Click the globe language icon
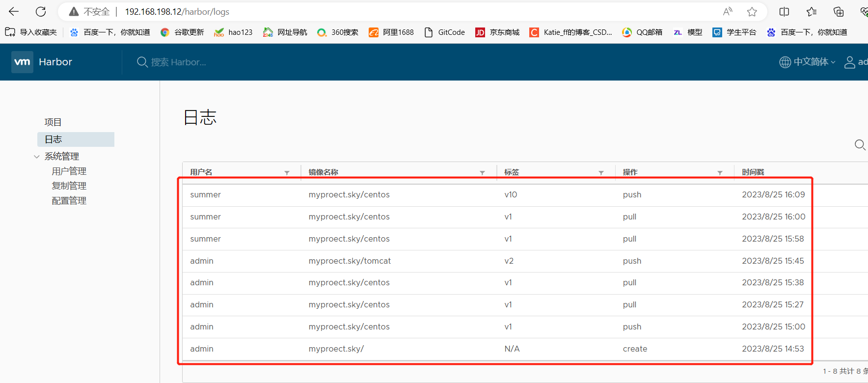This screenshot has width=868, height=383. pos(785,62)
